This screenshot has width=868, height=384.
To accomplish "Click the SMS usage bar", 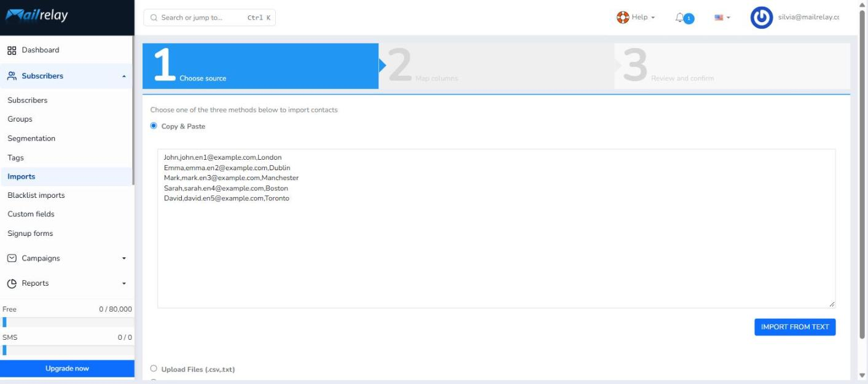I will tap(67, 350).
